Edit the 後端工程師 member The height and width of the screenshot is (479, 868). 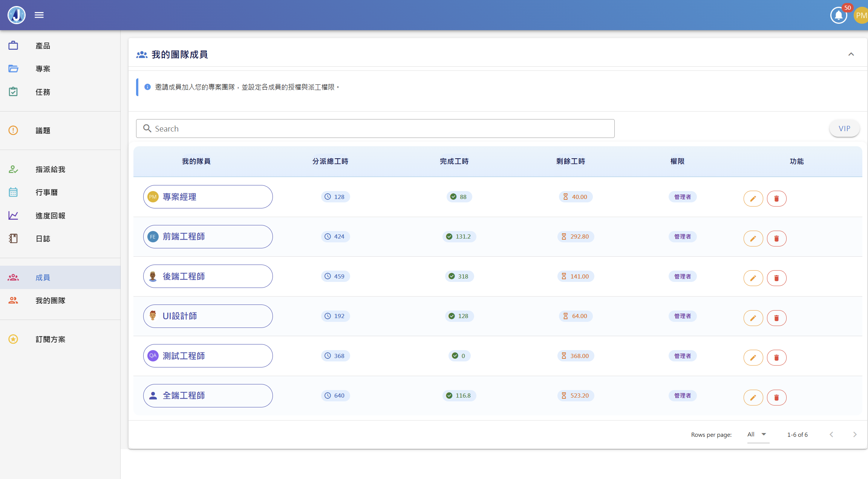pos(753,278)
